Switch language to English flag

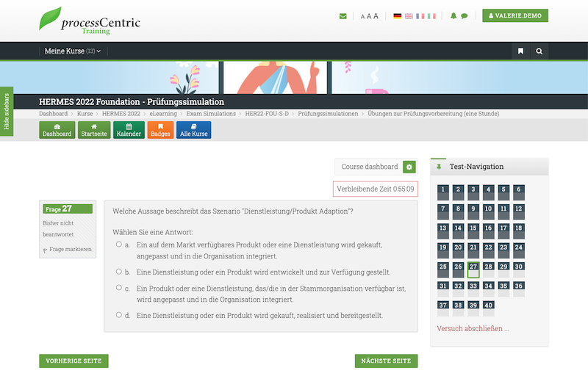point(409,16)
